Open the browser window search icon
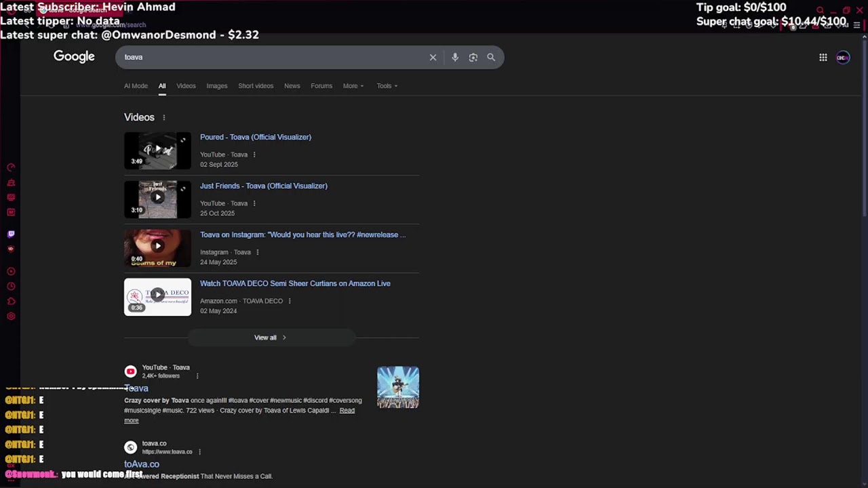The height and width of the screenshot is (488, 868). coord(820,10)
